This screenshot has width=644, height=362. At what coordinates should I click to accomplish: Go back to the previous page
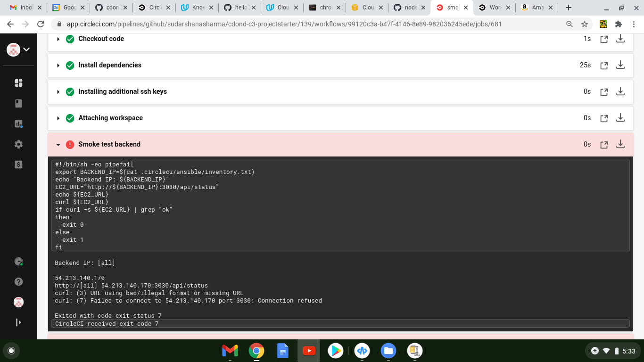[x=10, y=24]
